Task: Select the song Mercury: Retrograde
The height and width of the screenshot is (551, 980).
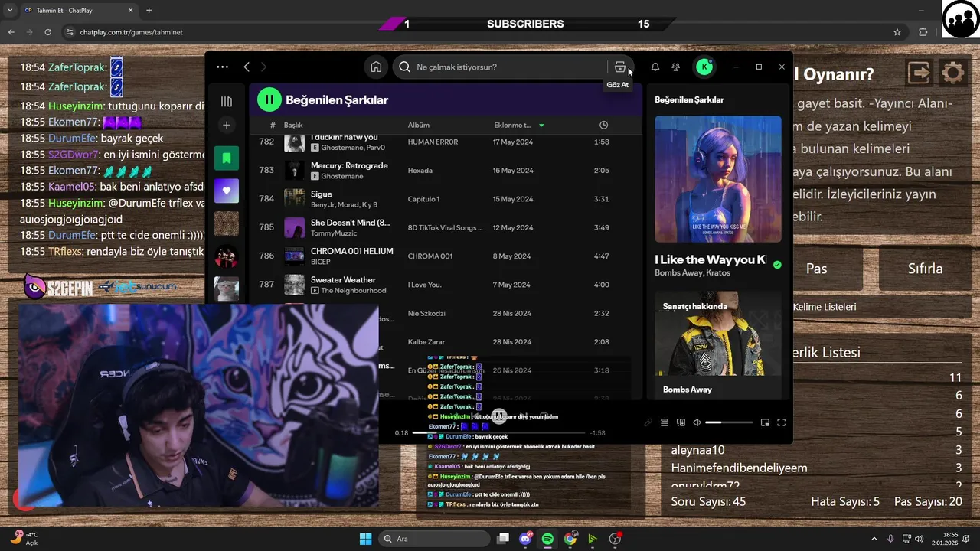Action: click(349, 165)
